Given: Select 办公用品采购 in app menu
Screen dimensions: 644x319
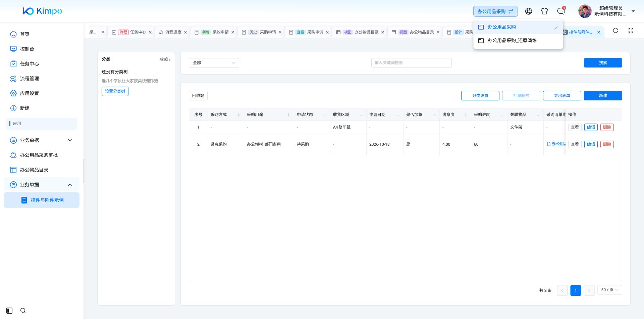Looking at the screenshot, I should coord(518,27).
